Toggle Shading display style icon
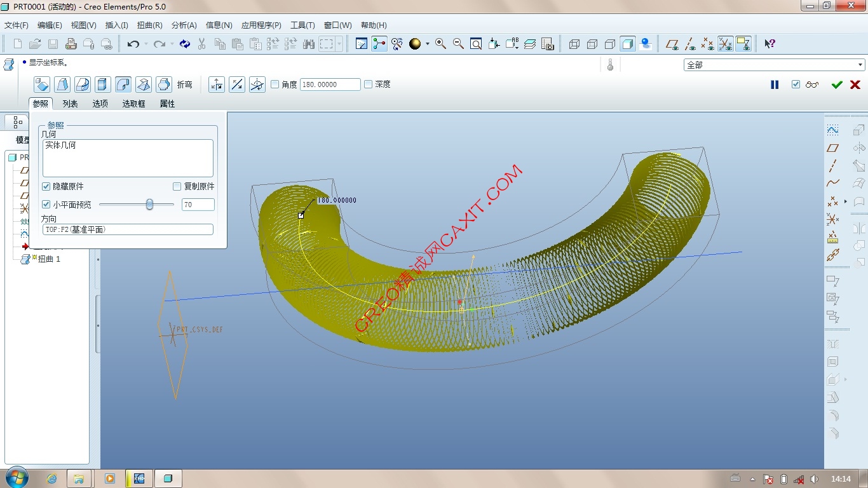 click(x=627, y=44)
